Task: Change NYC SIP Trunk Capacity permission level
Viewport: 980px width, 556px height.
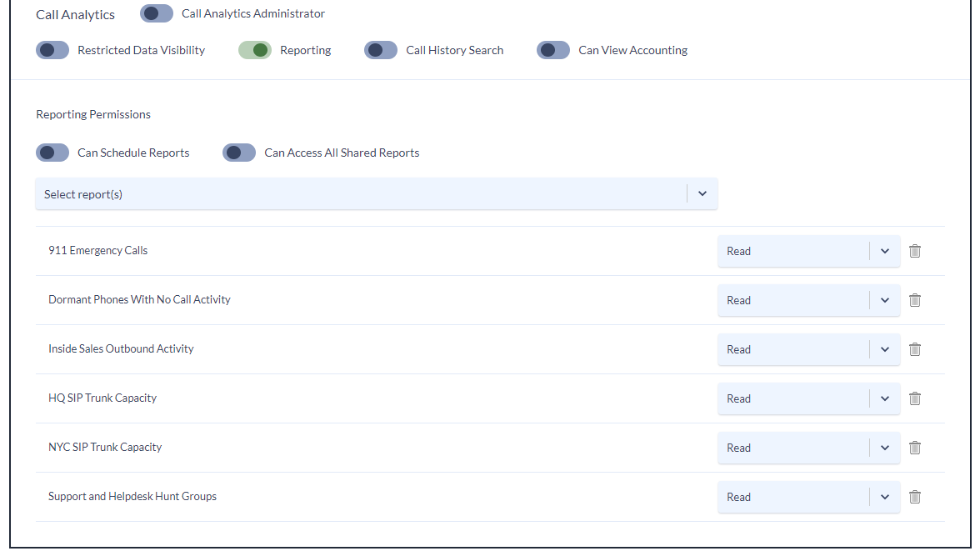Action: pyautogui.click(x=808, y=448)
